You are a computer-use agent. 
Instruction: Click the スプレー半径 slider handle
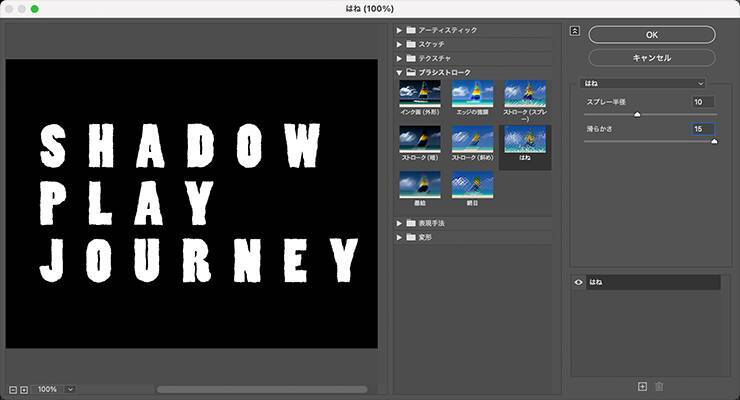(x=636, y=115)
